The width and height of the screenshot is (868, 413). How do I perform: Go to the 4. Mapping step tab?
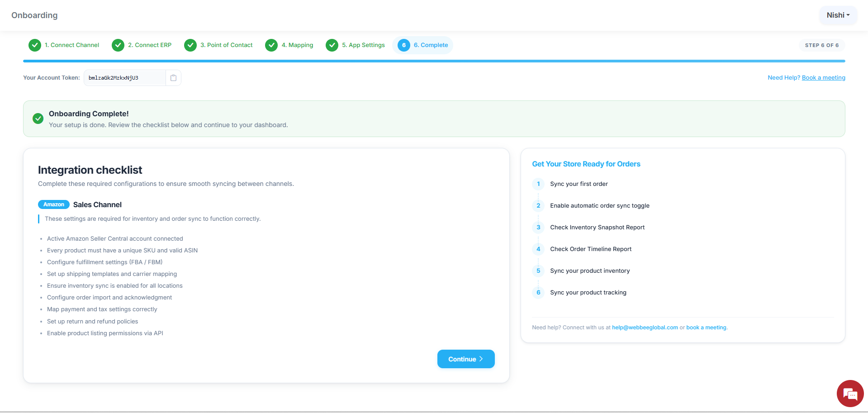tap(297, 45)
